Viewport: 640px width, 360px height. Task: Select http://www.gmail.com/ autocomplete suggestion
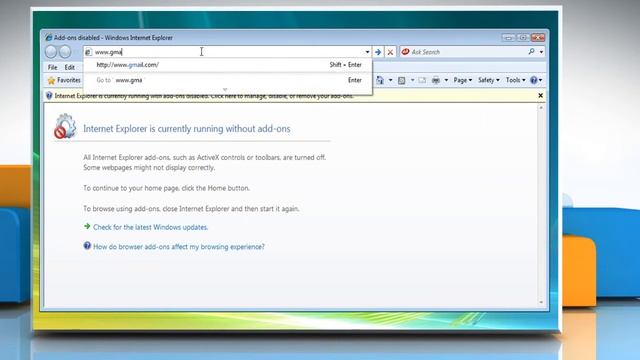coord(228,65)
